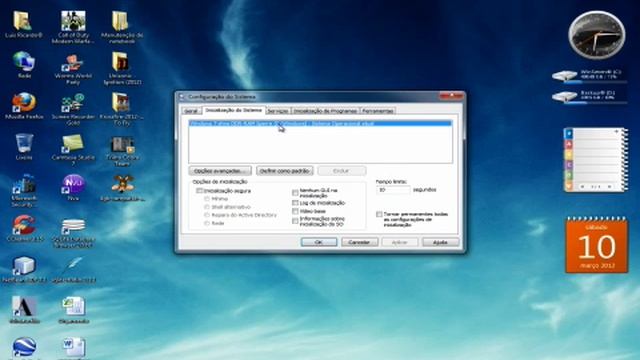
Task: Click the Opções avançadas button
Action: coord(220,171)
